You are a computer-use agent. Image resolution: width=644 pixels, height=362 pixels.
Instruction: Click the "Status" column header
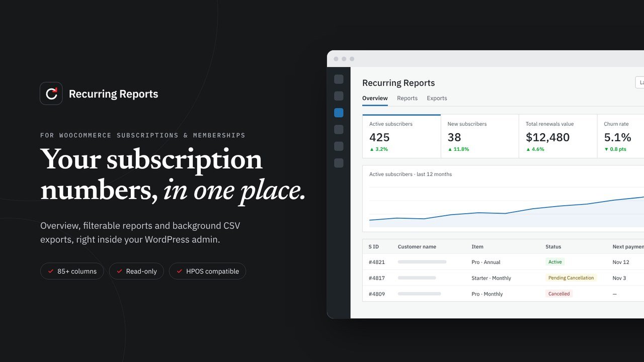pos(553,247)
